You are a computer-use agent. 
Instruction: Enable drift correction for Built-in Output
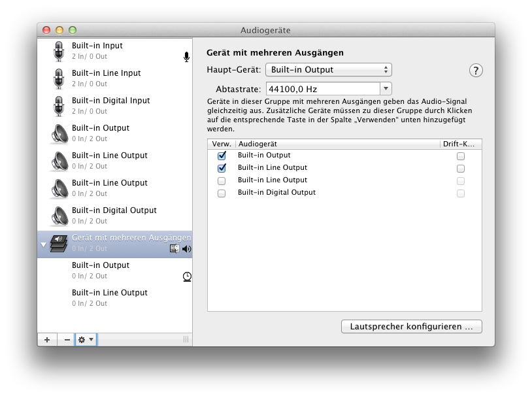click(460, 156)
